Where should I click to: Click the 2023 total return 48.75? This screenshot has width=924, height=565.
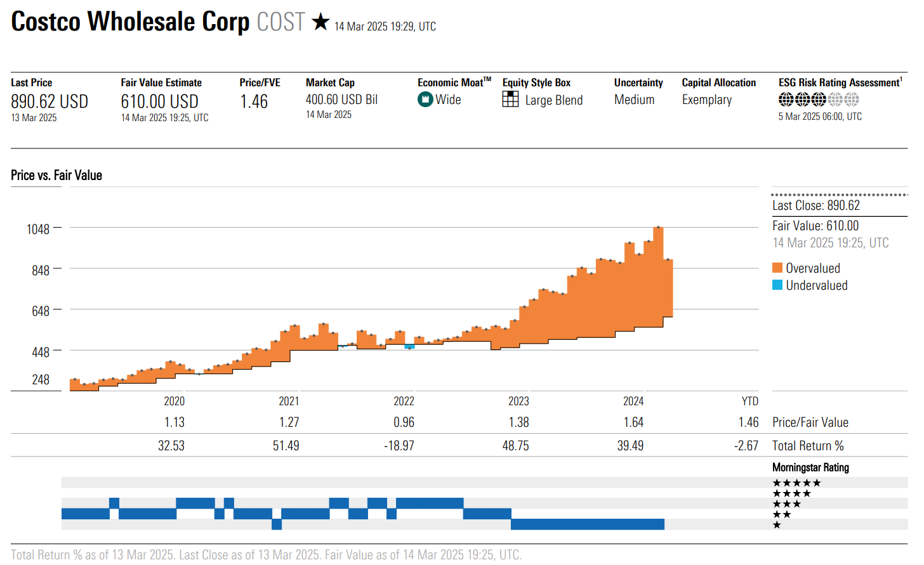[516, 446]
